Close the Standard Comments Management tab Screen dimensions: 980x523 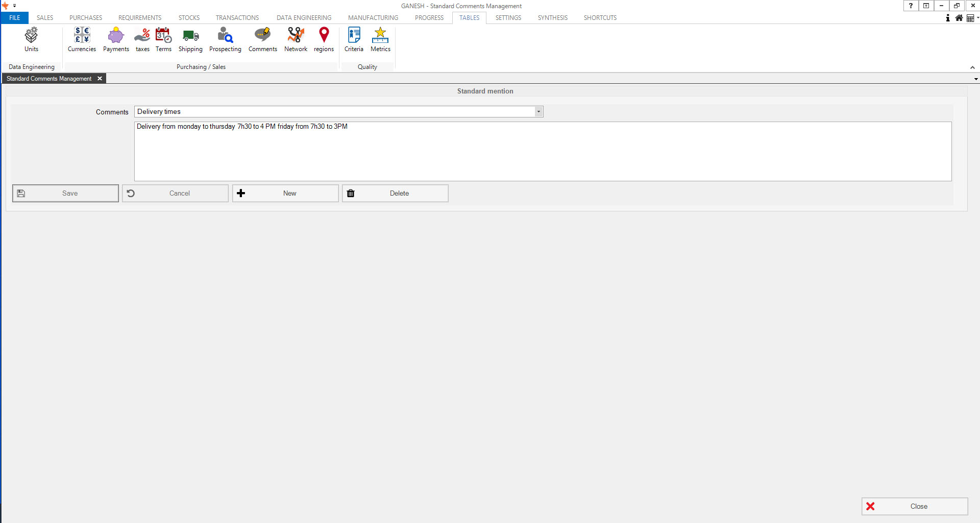tap(100, 79)
